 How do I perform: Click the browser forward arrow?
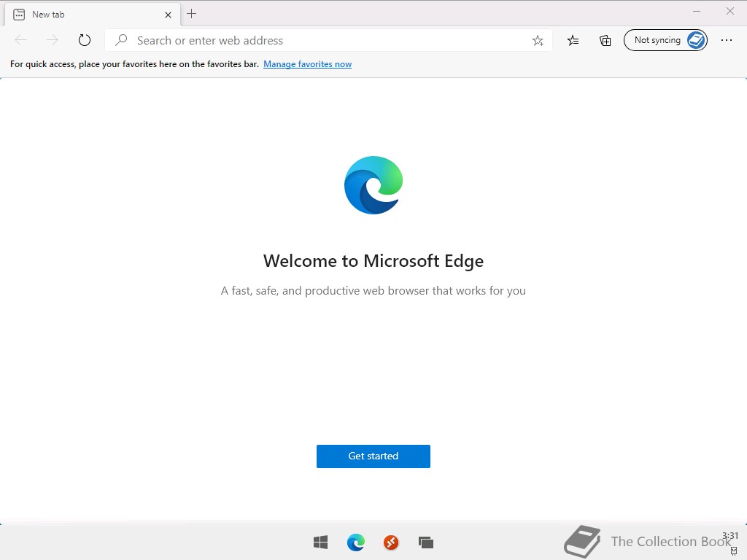pos(53,40)
